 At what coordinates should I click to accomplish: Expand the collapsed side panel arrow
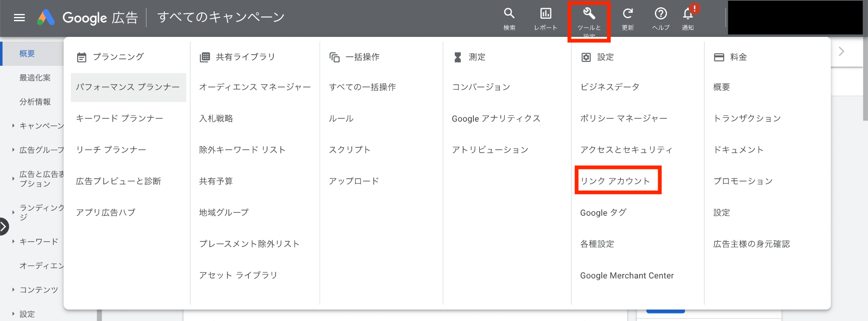click(3, 226)
